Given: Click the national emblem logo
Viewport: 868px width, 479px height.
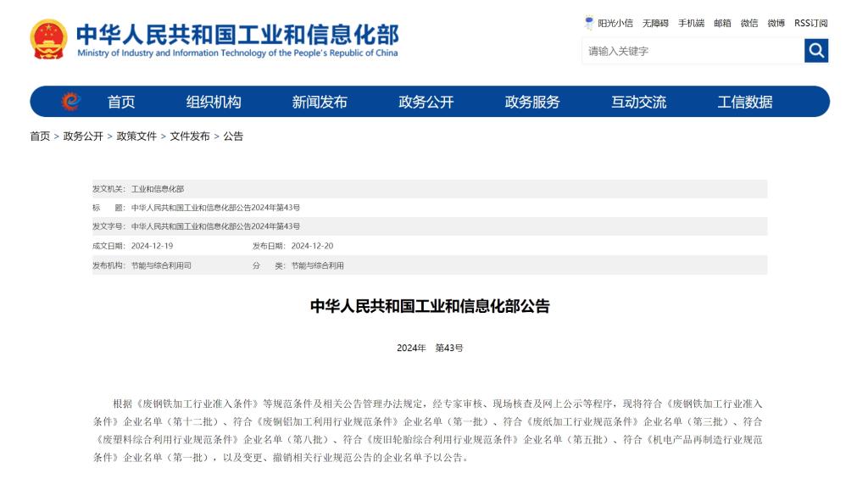Looking at the screenshot, I should tap(48, 39).
